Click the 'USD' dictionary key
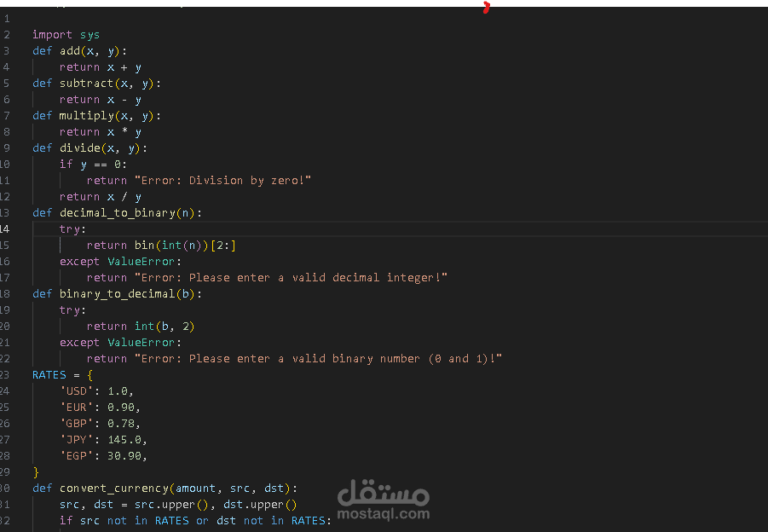Viewport: 768px width, 532px height. click(77, 391)
